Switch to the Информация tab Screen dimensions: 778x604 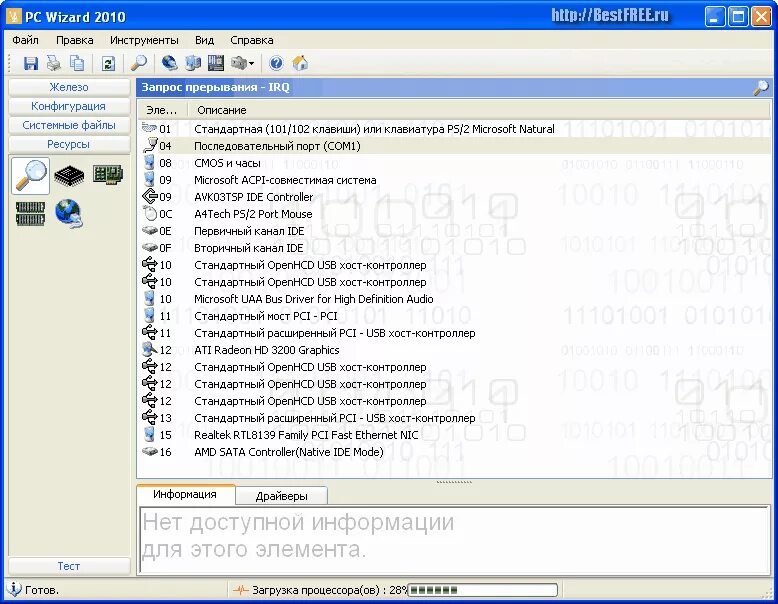tap(185, 494)
